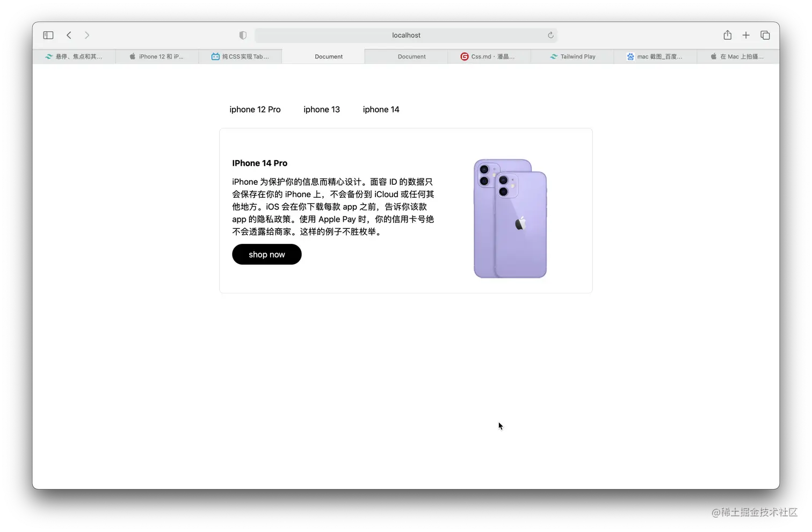Open a new tab with the plus icon

746,35
